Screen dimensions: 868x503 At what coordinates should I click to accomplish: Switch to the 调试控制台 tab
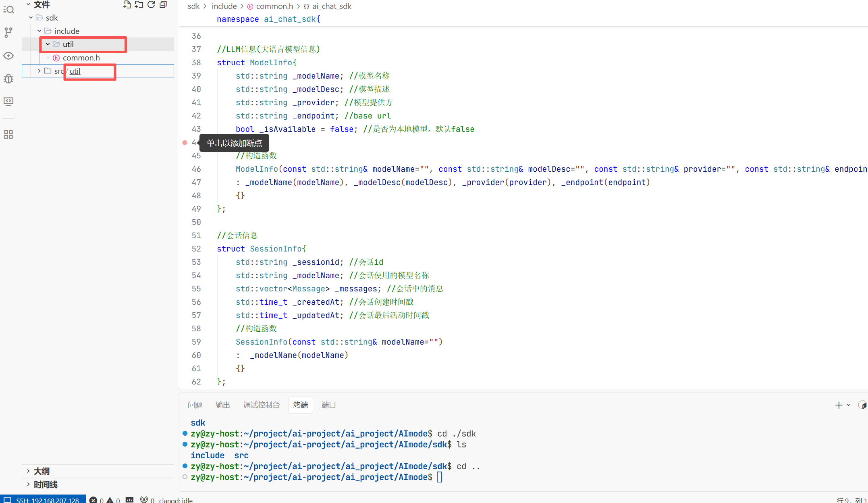261,405
